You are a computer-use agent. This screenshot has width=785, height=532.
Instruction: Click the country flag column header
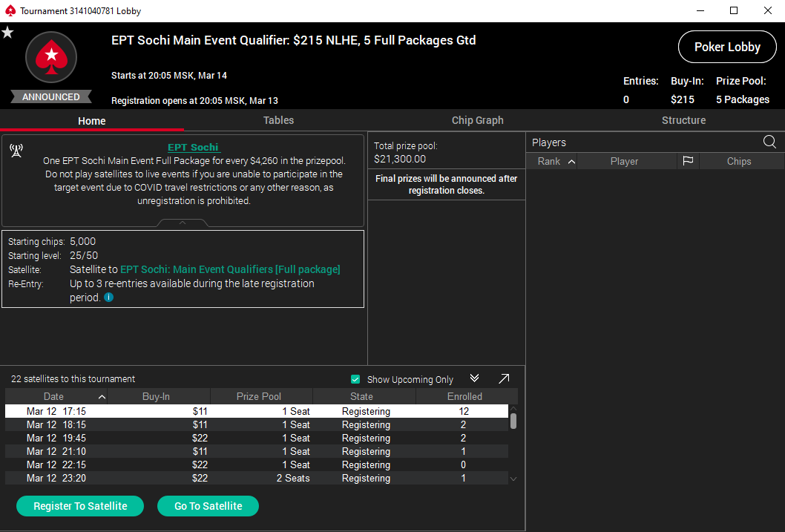click(688, 161)
